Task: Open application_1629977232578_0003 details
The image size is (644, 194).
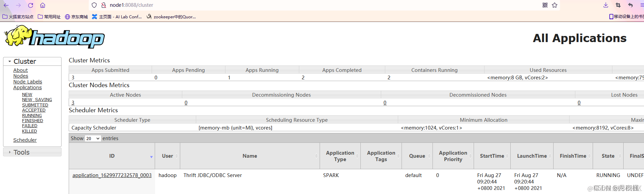Action: click(x=112, y=175)
